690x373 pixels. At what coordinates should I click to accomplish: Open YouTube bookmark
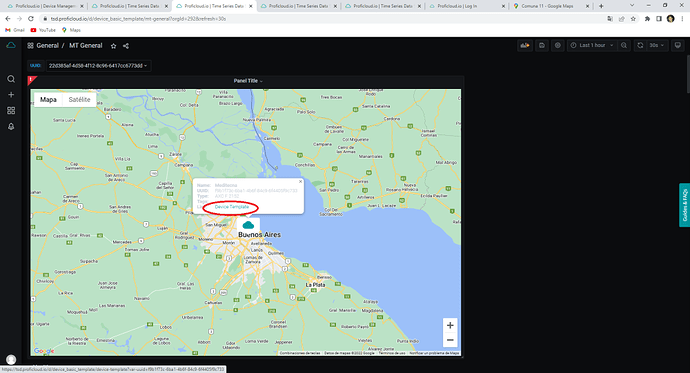[x=43, y=30]
